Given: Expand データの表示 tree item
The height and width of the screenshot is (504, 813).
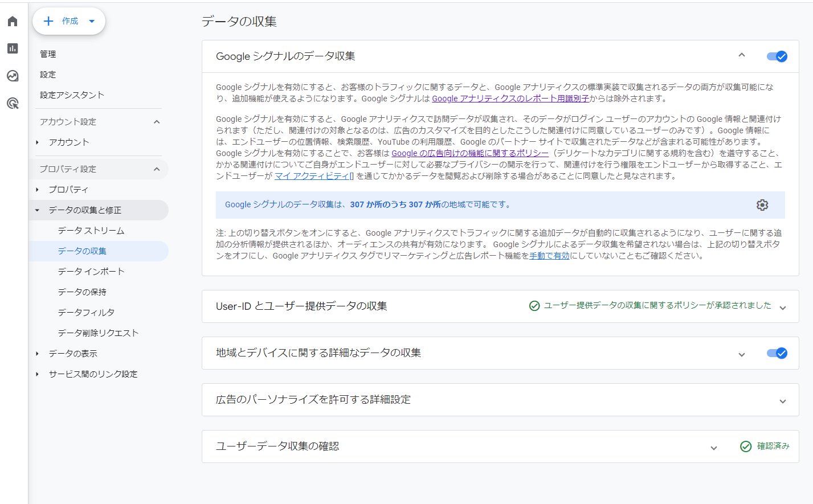Looking at the screenshot, I should pyautogui.click(x=37, y=354).
